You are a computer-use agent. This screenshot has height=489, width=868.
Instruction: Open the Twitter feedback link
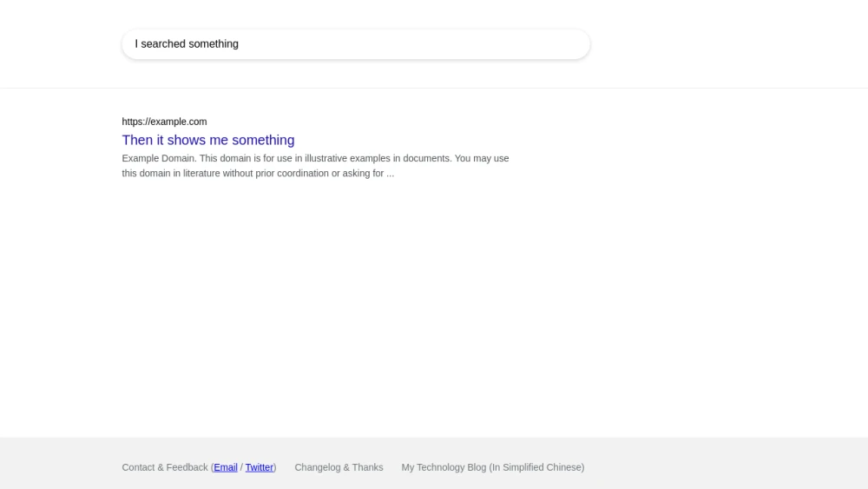tap(259, 467)
